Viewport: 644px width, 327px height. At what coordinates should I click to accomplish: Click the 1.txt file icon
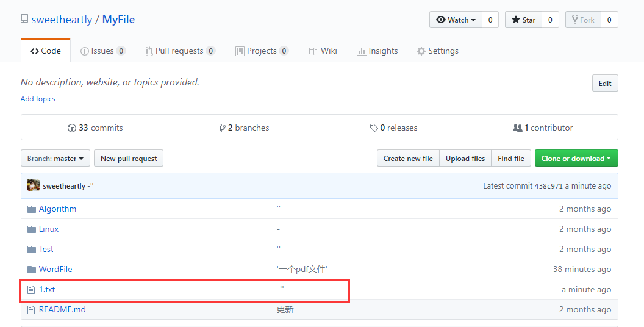tap(31, 290)
